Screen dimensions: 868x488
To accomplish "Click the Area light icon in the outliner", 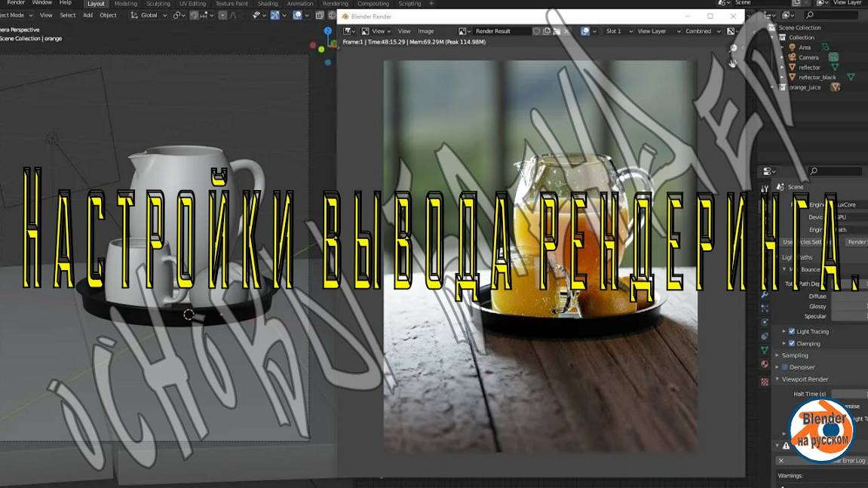I will point(792,47).
